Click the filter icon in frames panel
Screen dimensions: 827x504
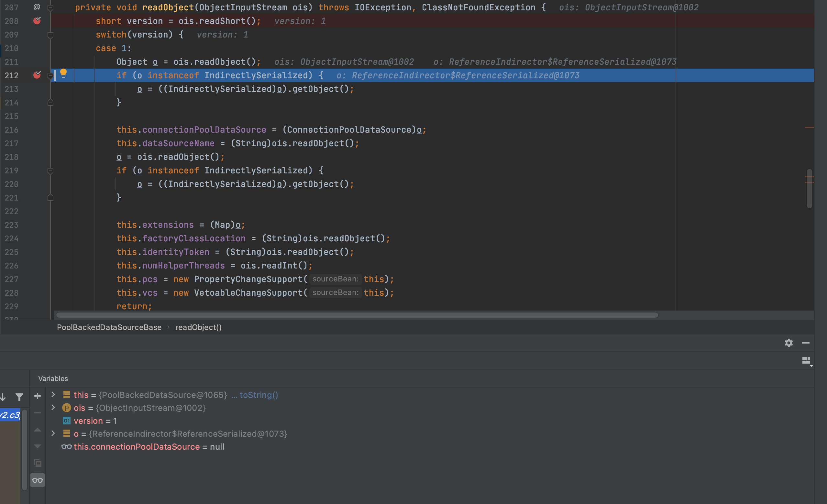[x=19, y=397]
